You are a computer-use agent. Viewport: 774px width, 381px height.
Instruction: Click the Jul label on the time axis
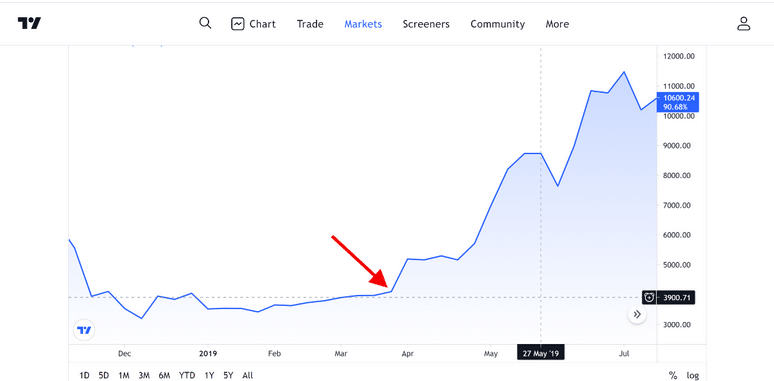point(624,353)
